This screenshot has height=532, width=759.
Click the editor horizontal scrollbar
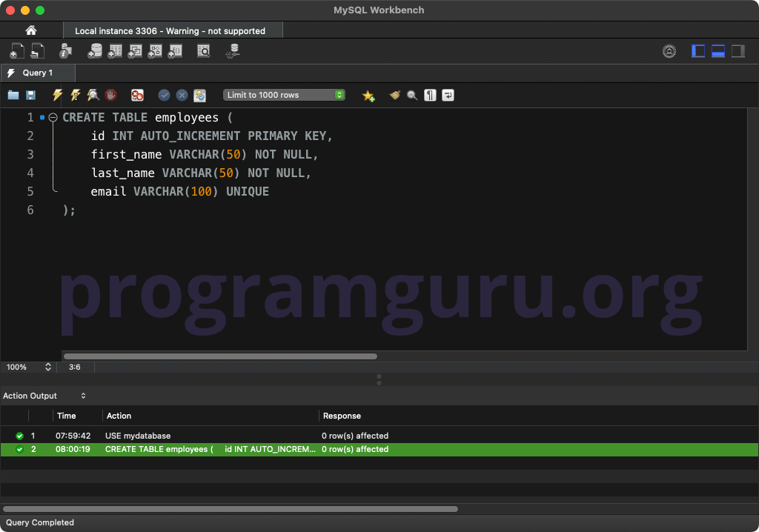tap(220, 356)
